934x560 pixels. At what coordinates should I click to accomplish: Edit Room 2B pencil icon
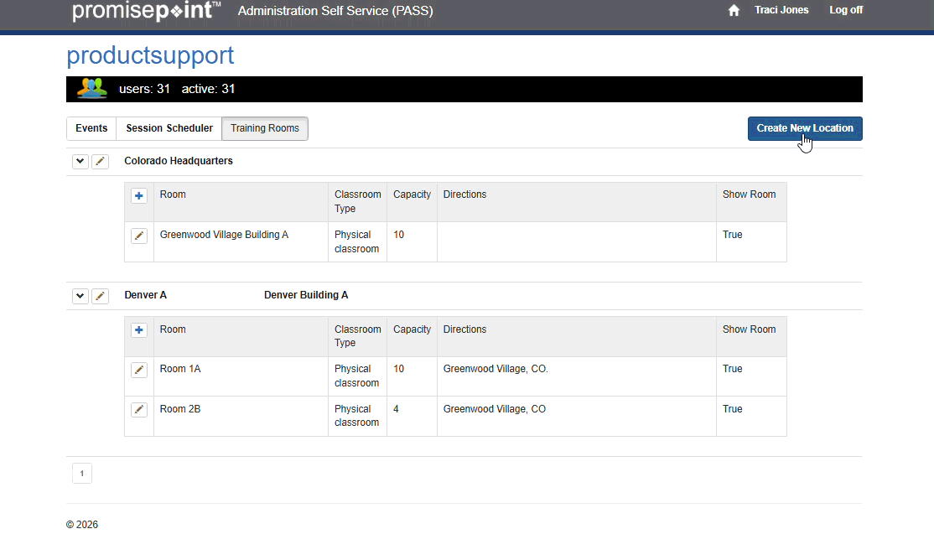click(x=139, y=410)
